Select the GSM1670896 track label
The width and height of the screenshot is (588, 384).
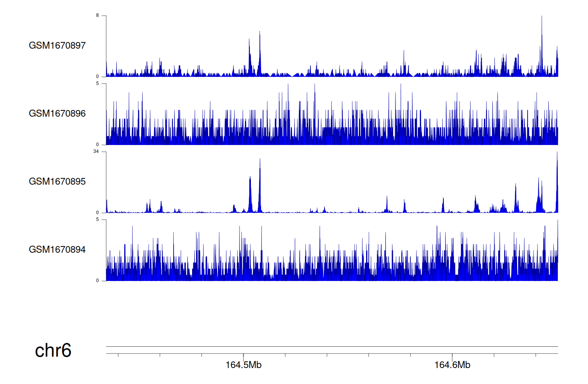[57, 114]
